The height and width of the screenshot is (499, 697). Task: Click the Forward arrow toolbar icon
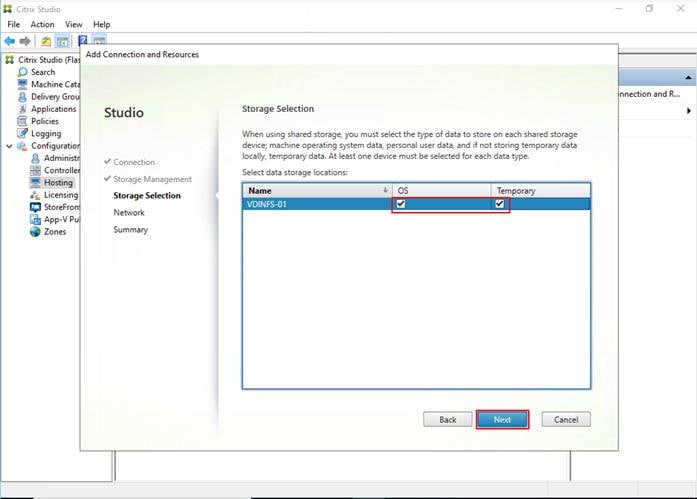(x=25, y=41)
